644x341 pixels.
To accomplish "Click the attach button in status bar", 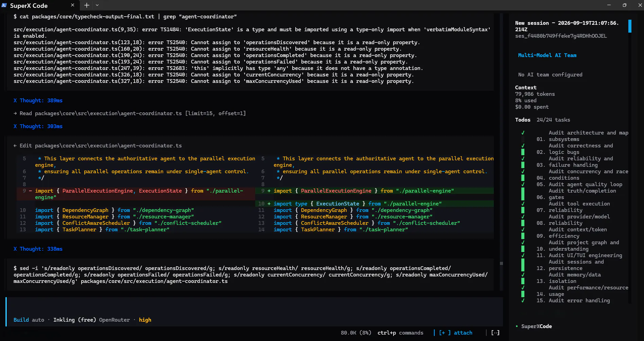I will [463, 333].
